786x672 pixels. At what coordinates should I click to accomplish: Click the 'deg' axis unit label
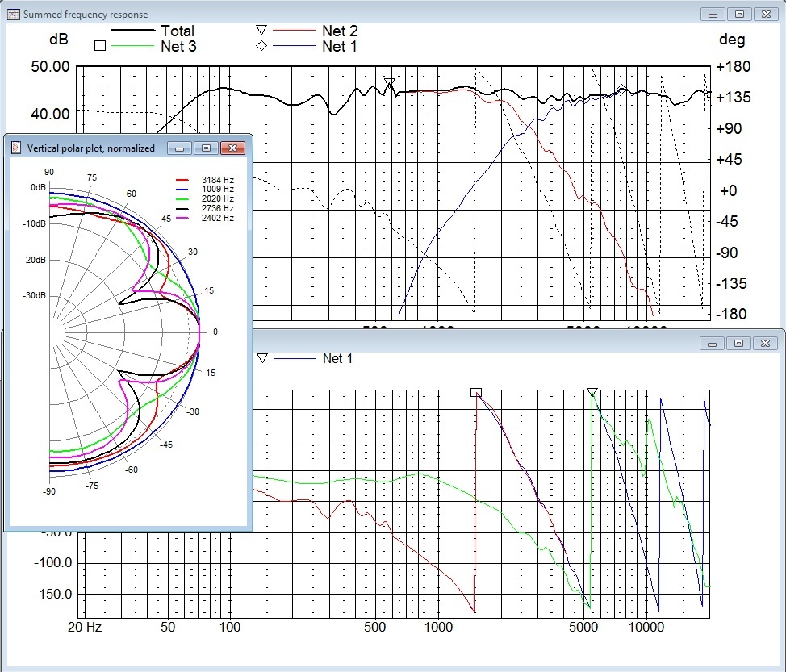tap(732, 39)
